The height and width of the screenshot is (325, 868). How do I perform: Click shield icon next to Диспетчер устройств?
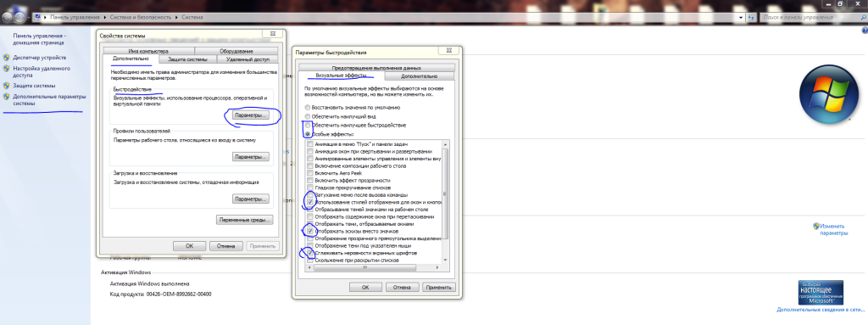[6, 57]
